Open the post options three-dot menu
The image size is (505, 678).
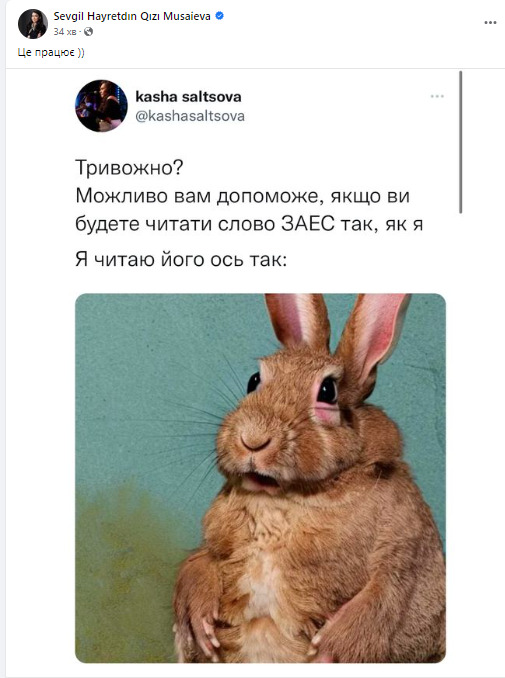click(490, 22)
